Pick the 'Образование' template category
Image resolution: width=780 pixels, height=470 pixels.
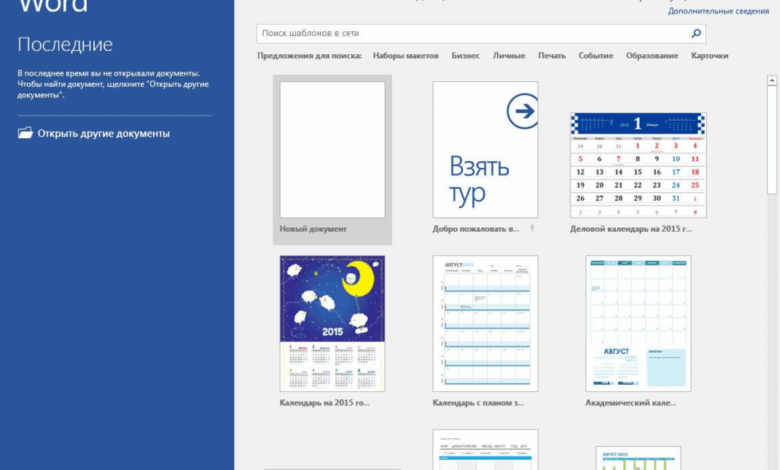pyautogui.click(x=652, y=56)
